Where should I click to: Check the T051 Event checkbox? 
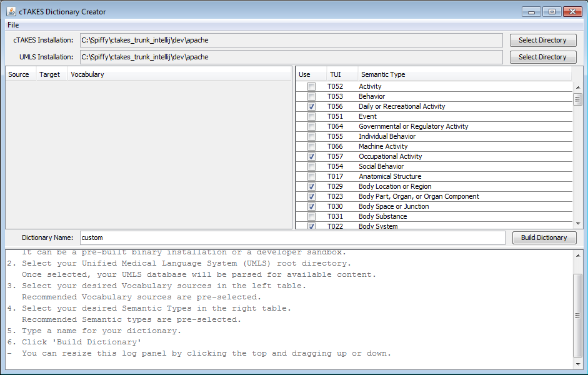tap(311, 117)
